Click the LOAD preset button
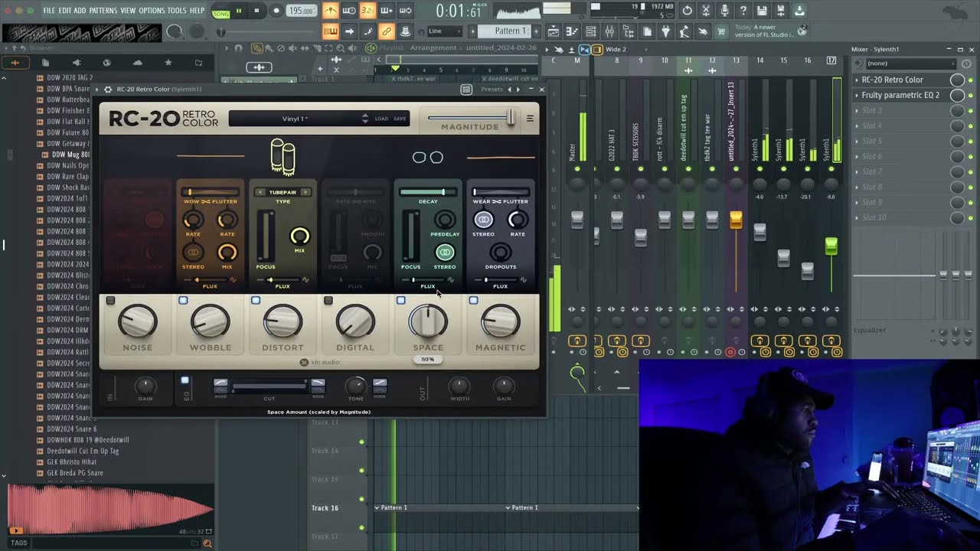Image resolution: width=980 pixels, height=551 pixels. 381,119
